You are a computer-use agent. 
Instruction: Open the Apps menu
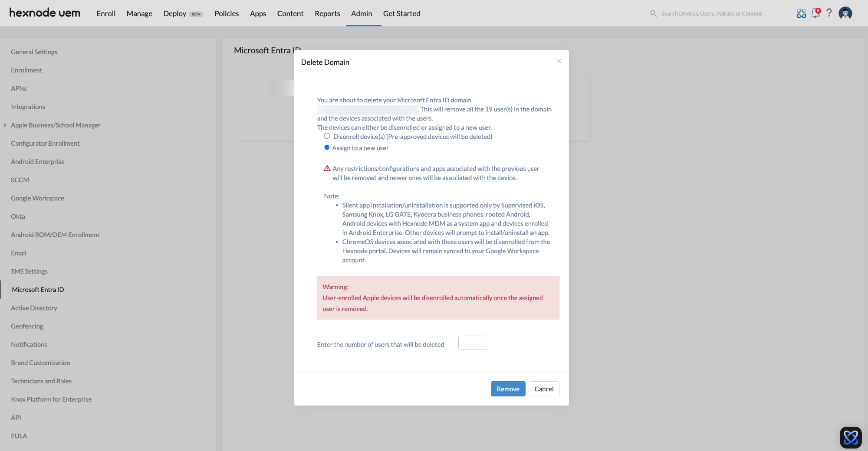coord(258,13)
